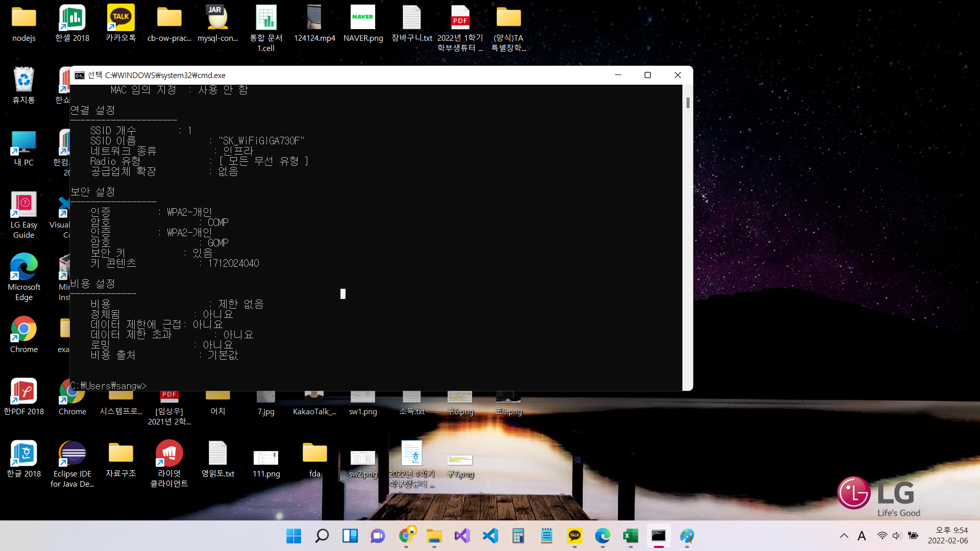Image resolution: width=980 pixels, height=551 pixels.
Task: Click the cmd window title bar icon
Action: tap(80, 76)
